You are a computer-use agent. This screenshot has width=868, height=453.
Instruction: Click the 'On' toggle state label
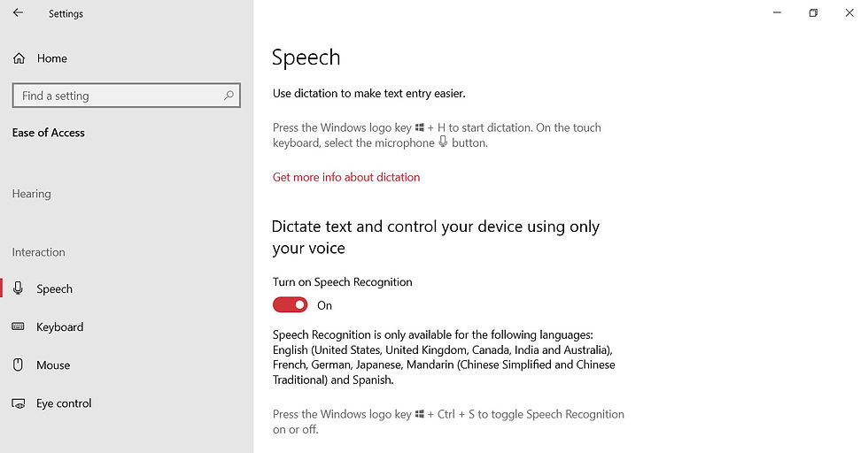pos(324,305)
